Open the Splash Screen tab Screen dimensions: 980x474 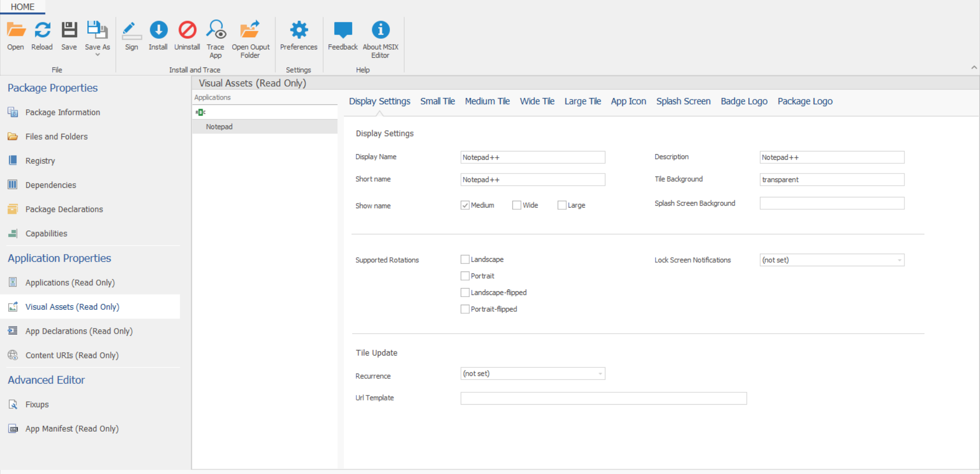coord(683,101)
